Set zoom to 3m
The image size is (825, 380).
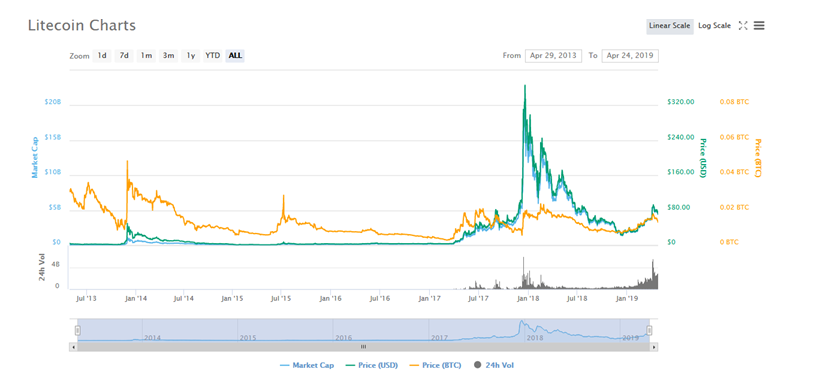click(x=168, y=55)
